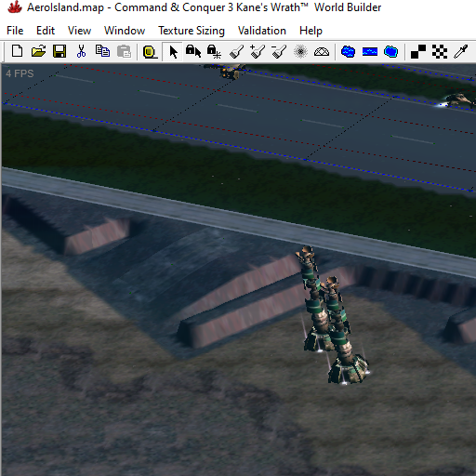This screenshot has width=476, height=476.
Task: Click the blue lake water tool
Action: [348, 51]
